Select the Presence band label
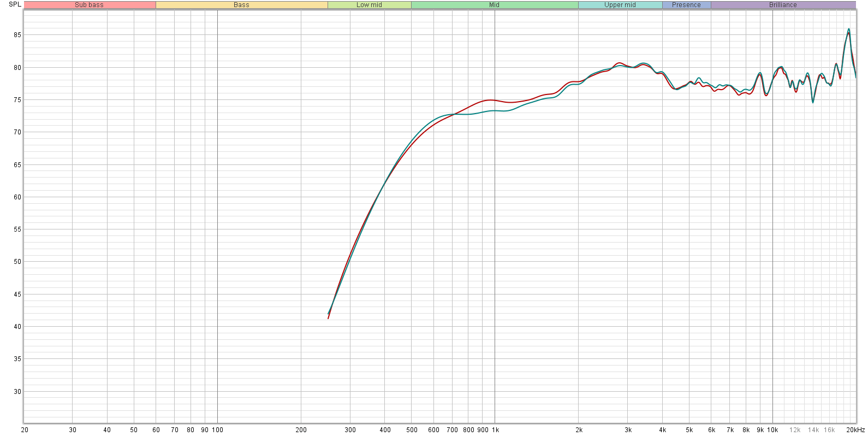This screenshot has width=868, height=436. coord(687,5)
